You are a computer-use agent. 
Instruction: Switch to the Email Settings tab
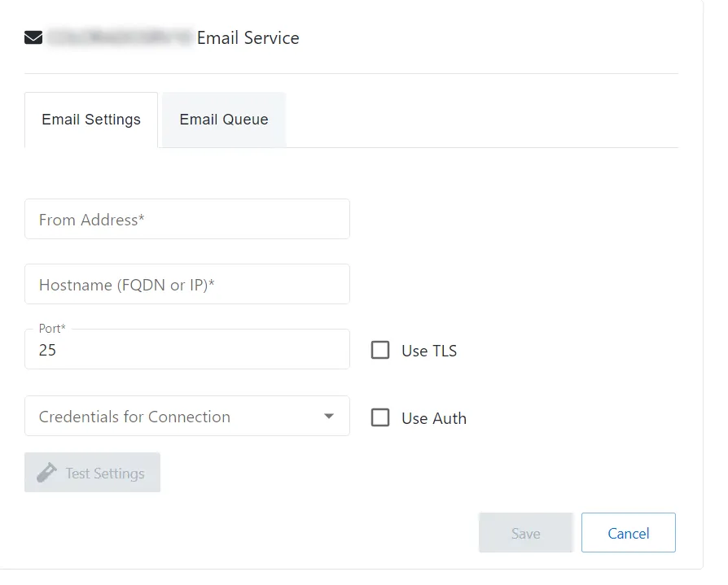91,120
